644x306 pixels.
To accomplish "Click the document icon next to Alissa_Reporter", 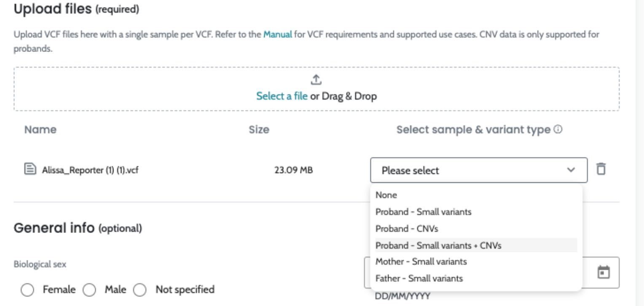I will click(30, 170).
